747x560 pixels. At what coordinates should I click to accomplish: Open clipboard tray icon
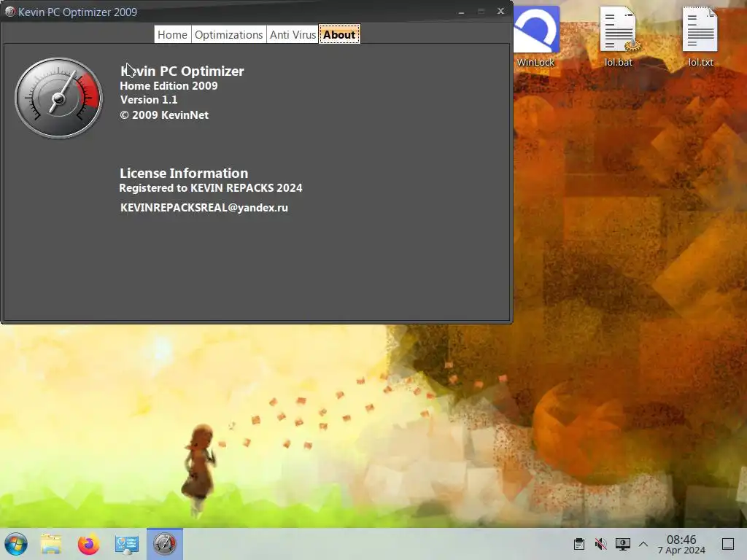(x=579, y=544)
